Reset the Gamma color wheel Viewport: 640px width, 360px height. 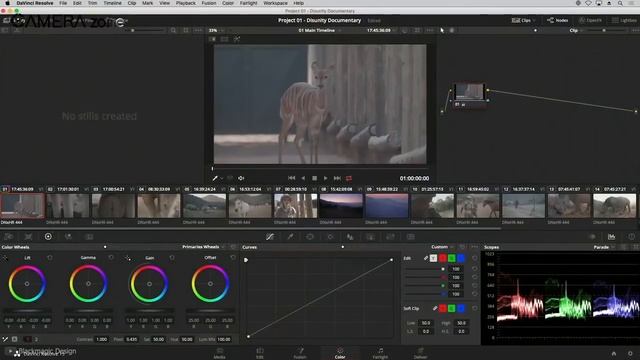click(x=111, y=258)
